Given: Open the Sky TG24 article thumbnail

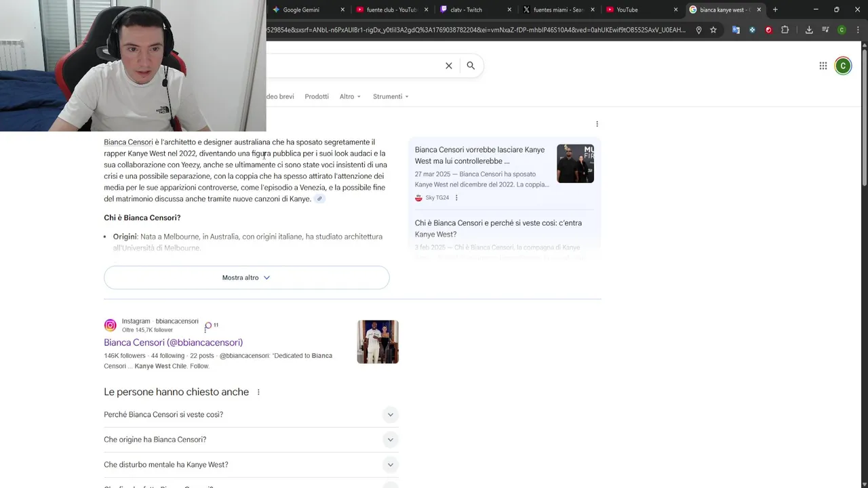Looking at the screenshot, I should (x=575, y=163).
